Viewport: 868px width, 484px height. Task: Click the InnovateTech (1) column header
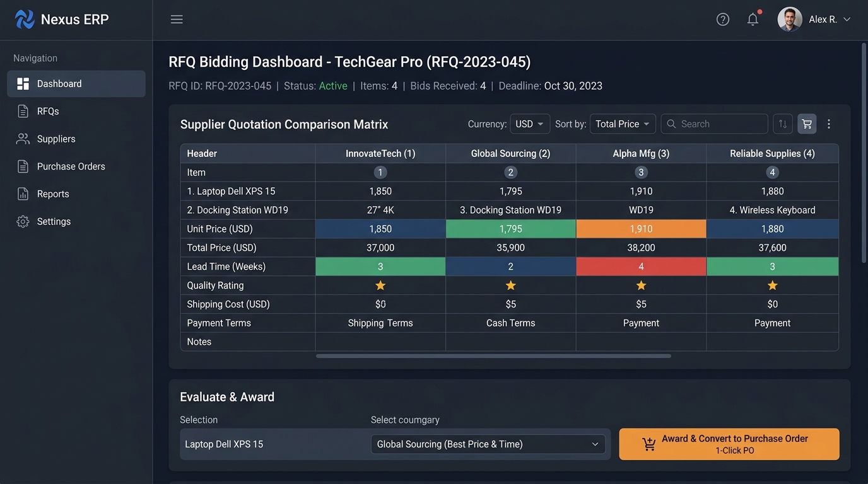380,154
